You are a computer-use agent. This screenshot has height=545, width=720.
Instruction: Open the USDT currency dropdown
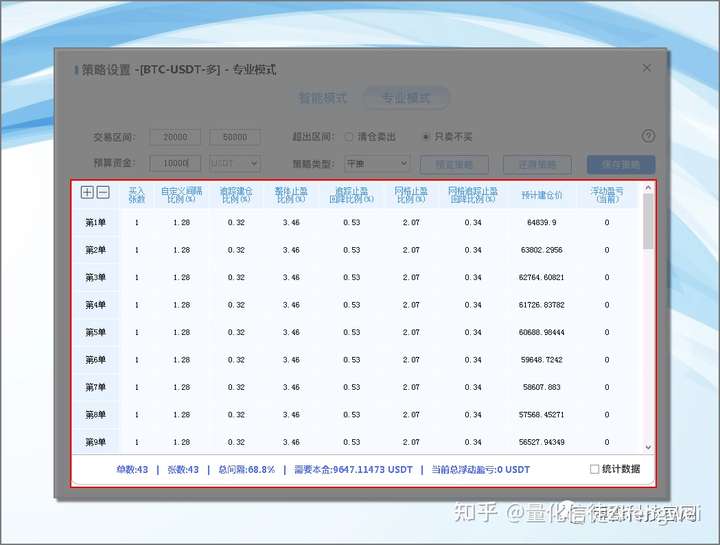pyautogui.click(x=235, y=163)
